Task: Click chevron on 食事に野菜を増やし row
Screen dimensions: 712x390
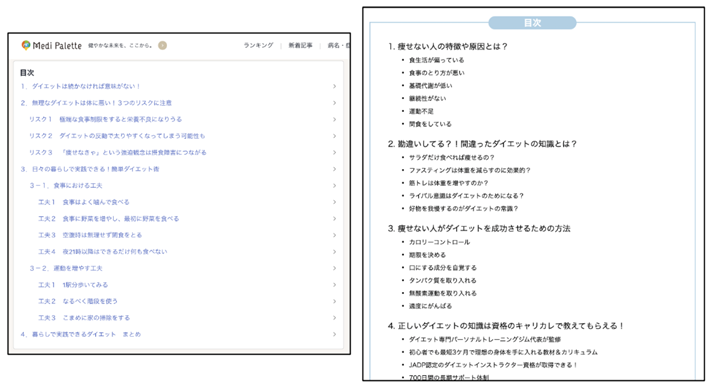Action: point(334,219)
